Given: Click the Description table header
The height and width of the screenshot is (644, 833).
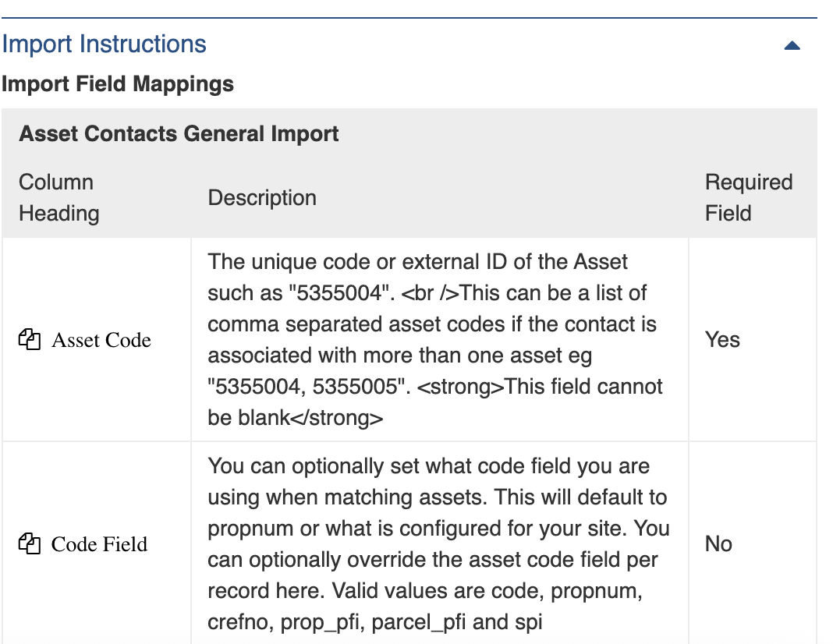Looking at the screenshot, I should click(262, 198).
